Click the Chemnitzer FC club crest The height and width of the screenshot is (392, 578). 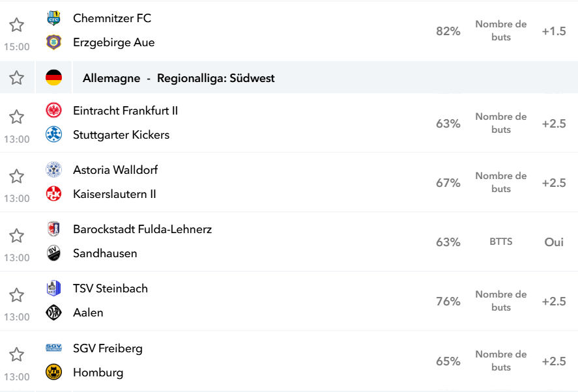point(53,18)
